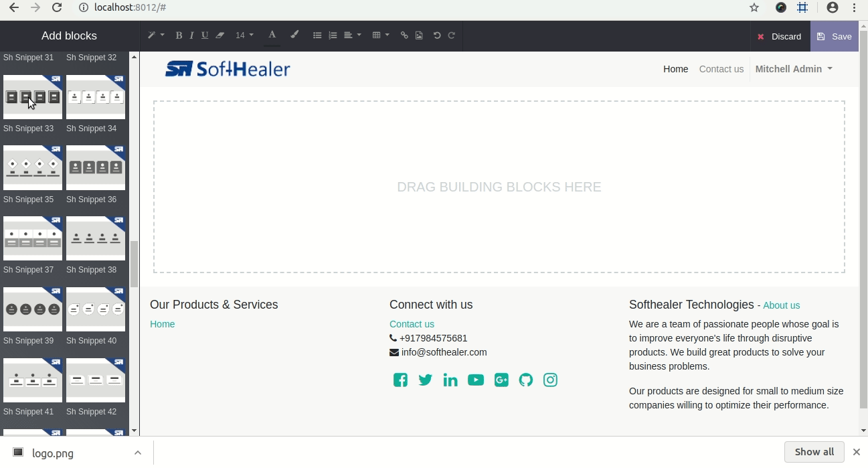Undo the last edit
Screen dimensions: 868x468
click(437, 35)
